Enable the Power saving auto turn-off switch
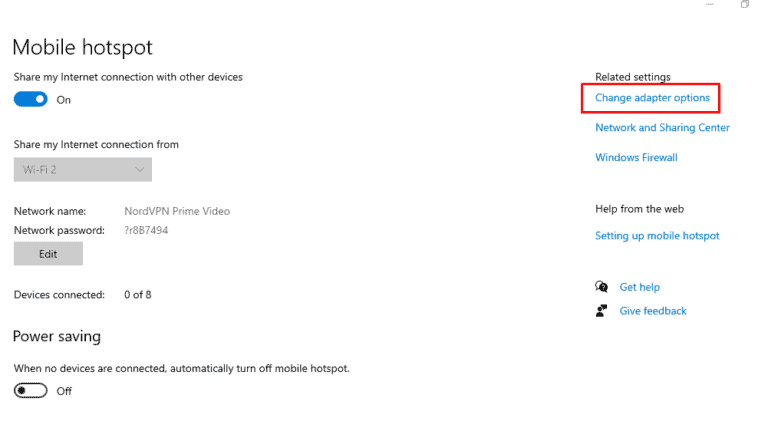Image resolution: width=768 pixels, height=441 pixels. [31, 390]
